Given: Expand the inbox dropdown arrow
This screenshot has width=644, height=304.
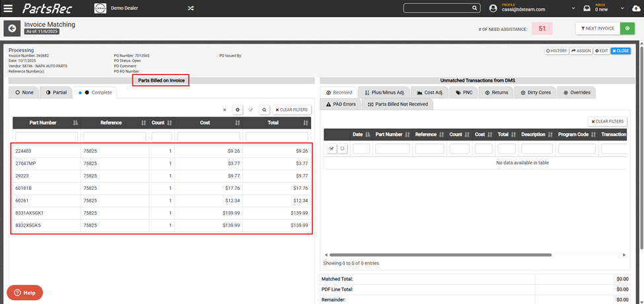Looking at the screenshot, I should point(623,9).
